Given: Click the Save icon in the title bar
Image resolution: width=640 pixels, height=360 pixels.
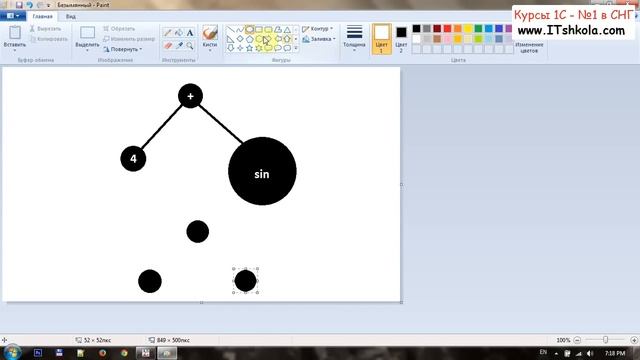Looking at the screenshot, I should click(x=19, y=5).
